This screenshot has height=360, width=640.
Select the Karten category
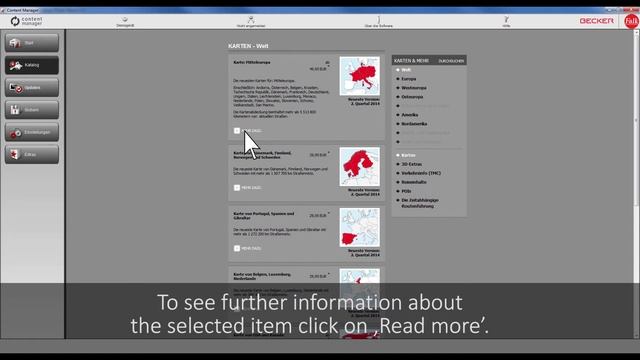click(x=408, y=155)
